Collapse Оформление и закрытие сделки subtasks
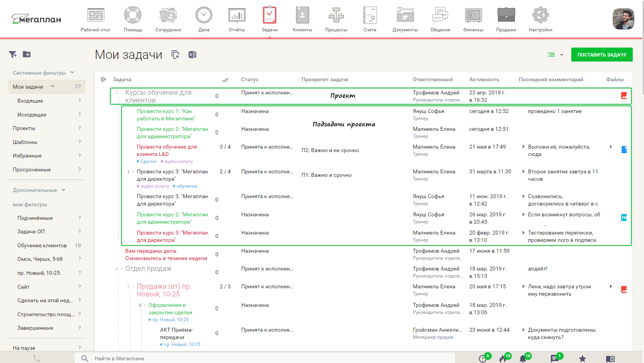The height and width of the screenshot is (363, 644). pos(145,305)
